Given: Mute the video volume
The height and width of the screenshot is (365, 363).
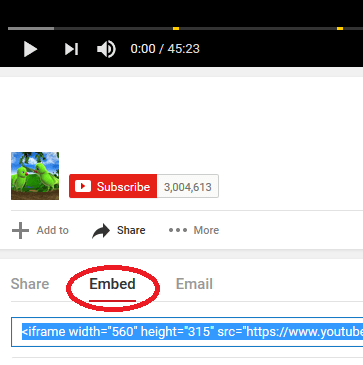Looking at the screenshot, I should click(106, 49).
